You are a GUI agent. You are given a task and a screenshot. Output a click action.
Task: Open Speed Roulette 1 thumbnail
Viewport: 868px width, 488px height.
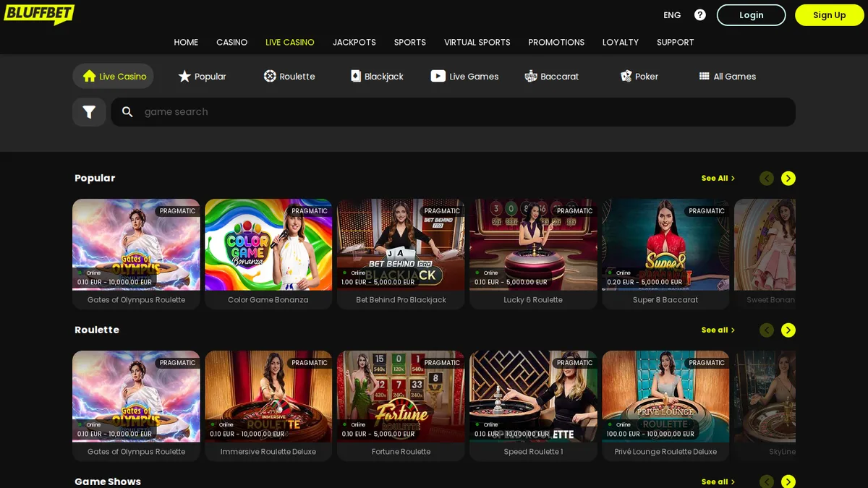(x=533, y=396)
